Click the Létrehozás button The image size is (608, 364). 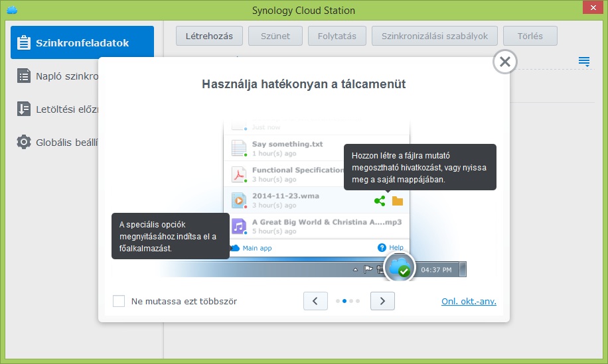[209, 36]
